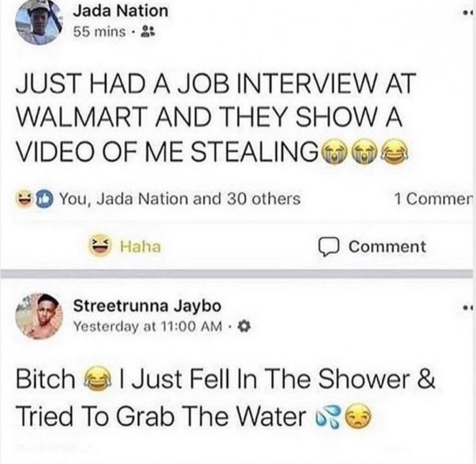The width and height of the screenshot is (476, 464).
Task: Click the haha reaction summary icon
Action: pos(23,199)
